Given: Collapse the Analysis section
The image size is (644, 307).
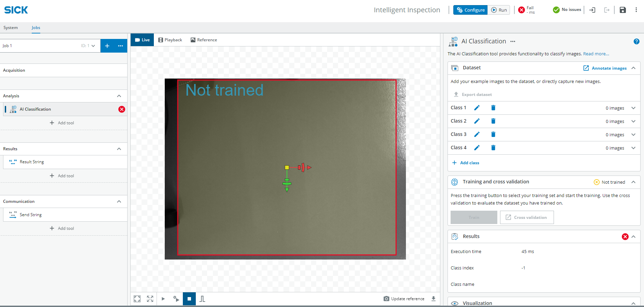Looking at the screenshot, I should (x=119, y=96).
